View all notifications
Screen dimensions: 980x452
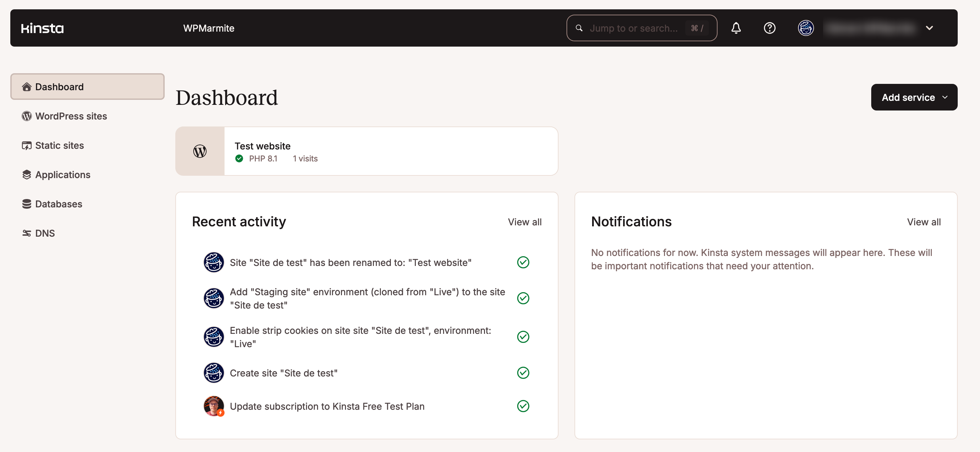click(924, 222)
